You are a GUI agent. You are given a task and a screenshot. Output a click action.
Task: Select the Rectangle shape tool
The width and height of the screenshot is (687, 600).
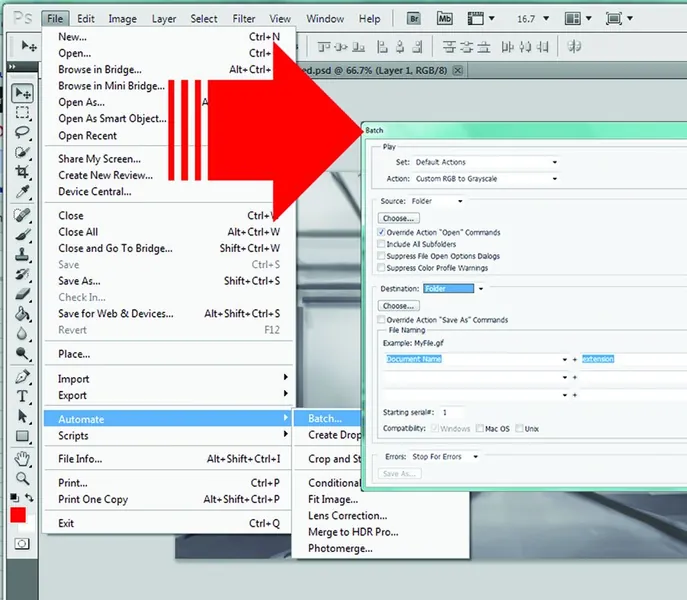pyautogui.click(x=22, y=436)
